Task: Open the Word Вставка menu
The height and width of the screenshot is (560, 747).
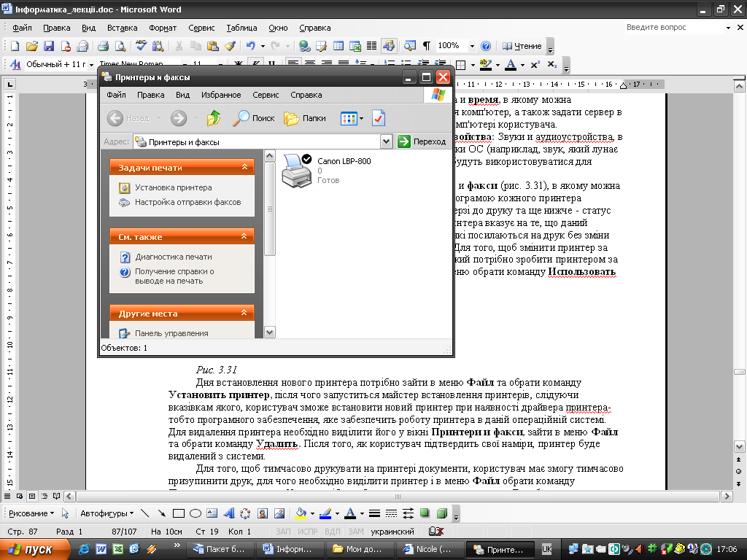Action: 122,28
